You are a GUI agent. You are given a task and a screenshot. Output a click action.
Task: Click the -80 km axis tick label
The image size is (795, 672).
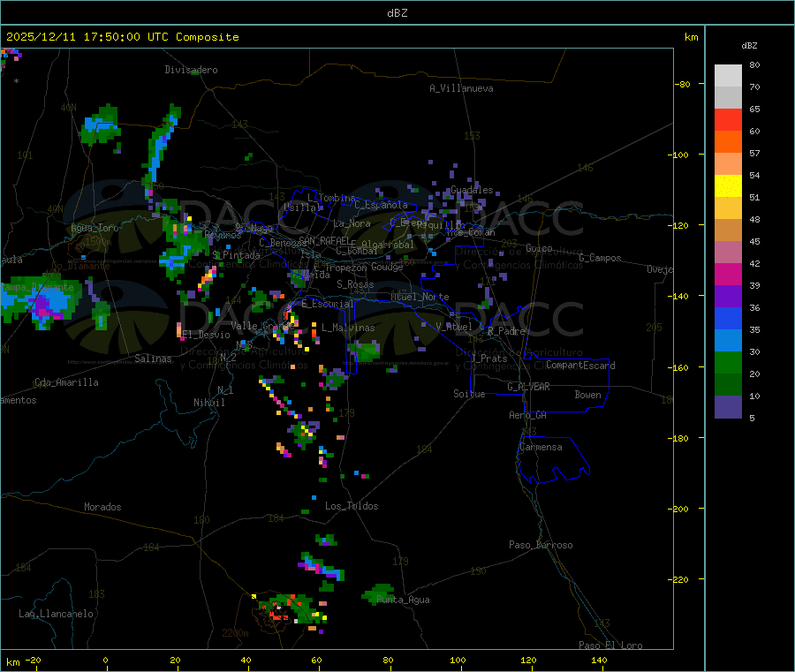tap(683, 84)
